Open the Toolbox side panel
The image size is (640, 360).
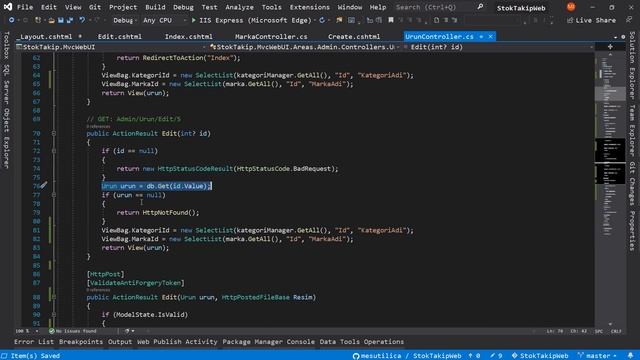pos(6,45)
